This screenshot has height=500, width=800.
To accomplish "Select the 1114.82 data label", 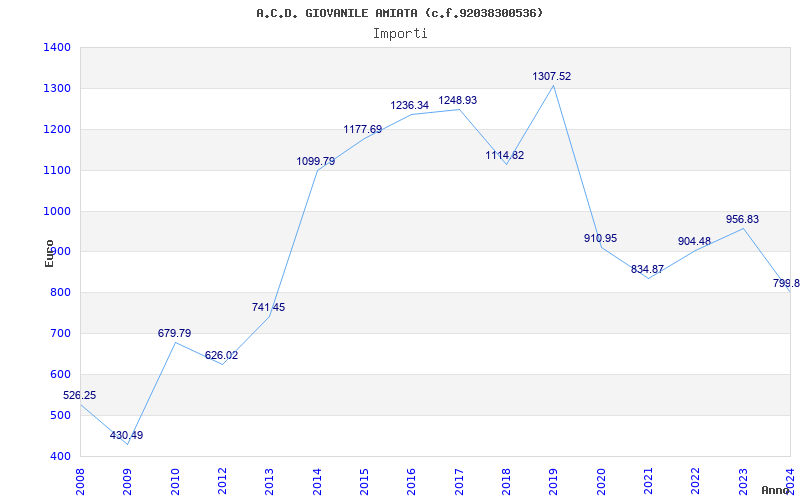I will 505,155.
